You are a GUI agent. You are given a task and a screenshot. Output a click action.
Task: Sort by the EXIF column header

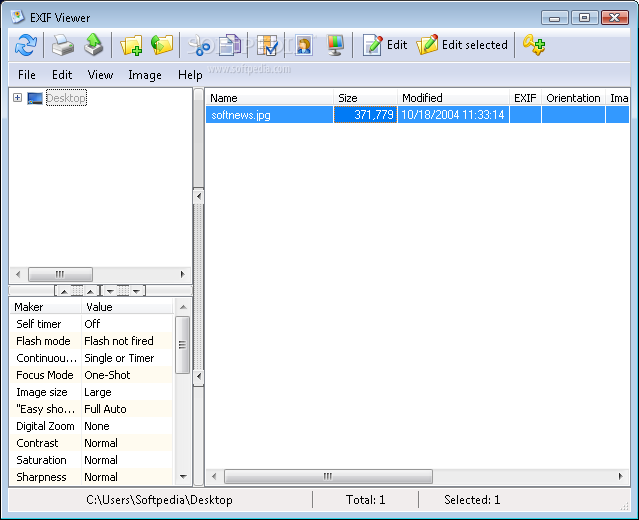[x=525, y=98]
